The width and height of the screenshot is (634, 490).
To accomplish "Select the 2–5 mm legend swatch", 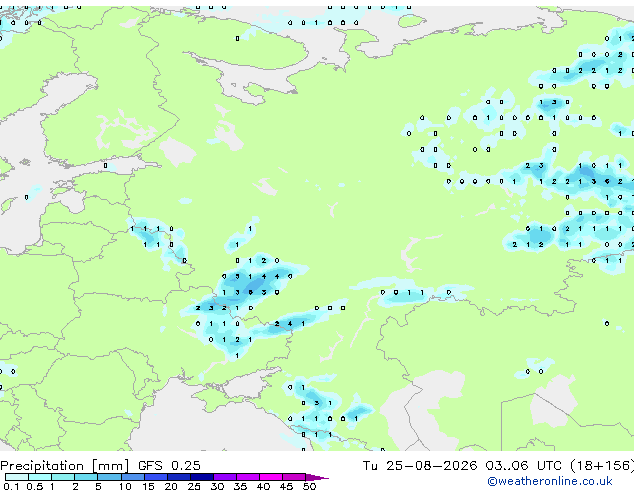I will 86,477.
